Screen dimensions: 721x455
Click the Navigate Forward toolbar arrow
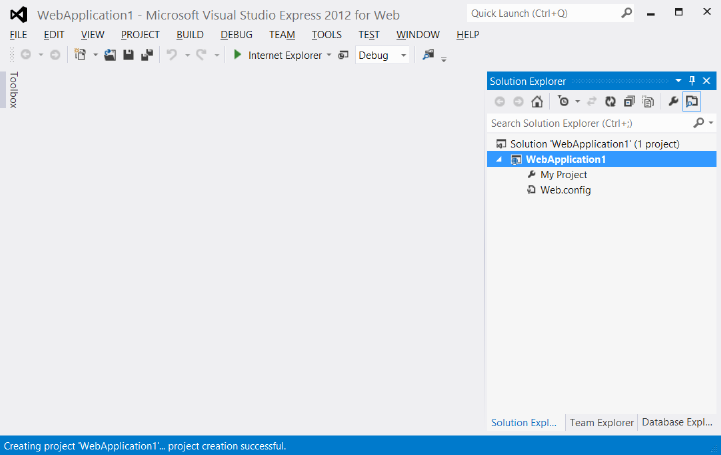pos(55,55)
